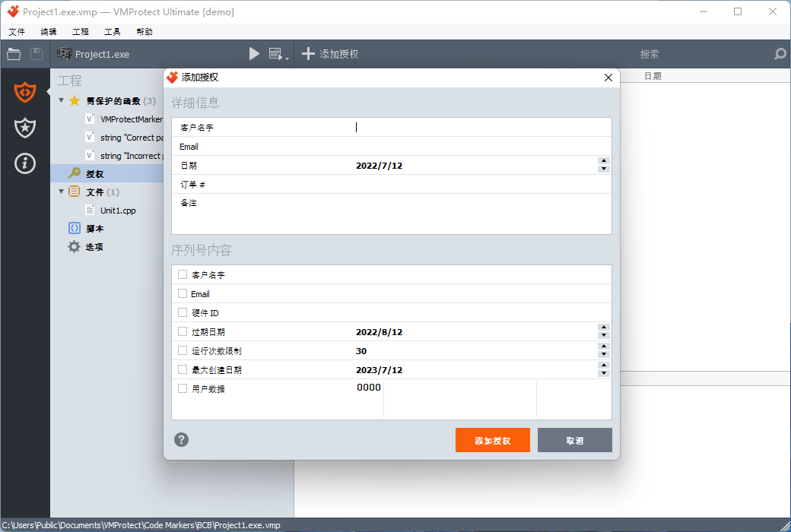Select the project shield code sidebar icon

pyautogui.click(x=24, y=92)
